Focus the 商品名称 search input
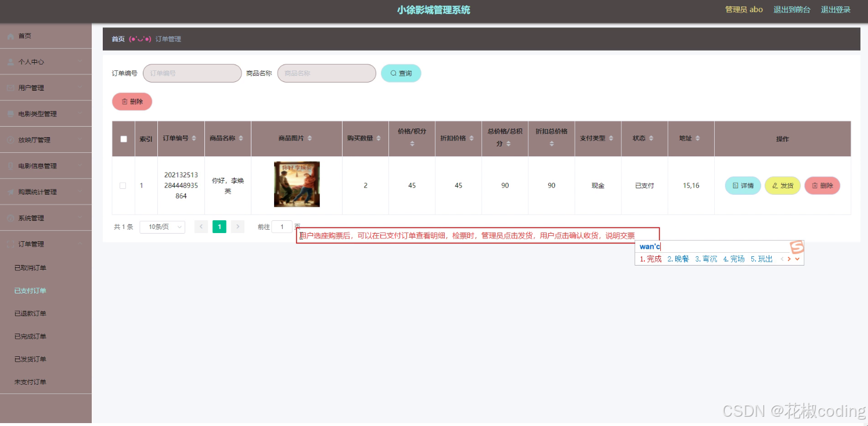 point(327,73)
